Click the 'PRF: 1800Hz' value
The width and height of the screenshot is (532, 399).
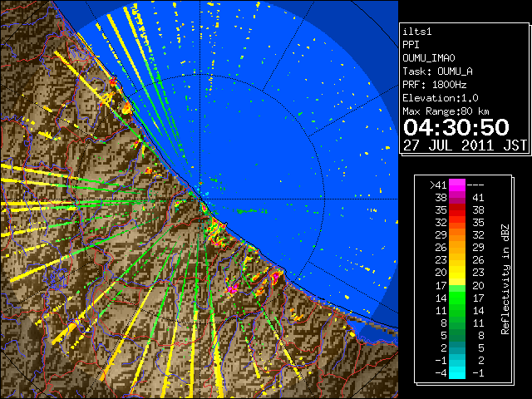pyautogui.click(x=435, y=85)
